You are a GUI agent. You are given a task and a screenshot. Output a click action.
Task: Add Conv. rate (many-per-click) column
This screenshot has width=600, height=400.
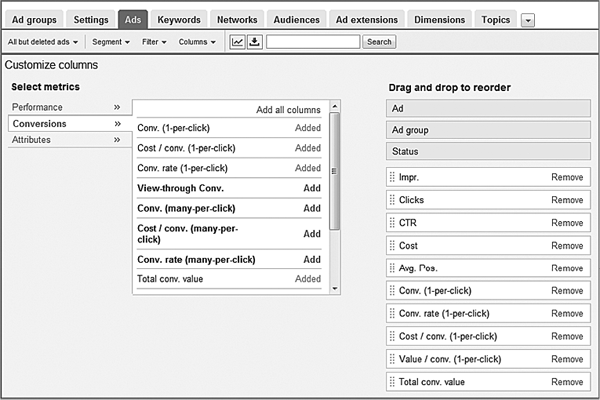coord(312,260)
